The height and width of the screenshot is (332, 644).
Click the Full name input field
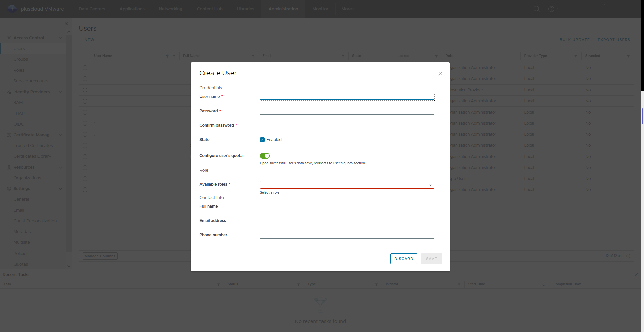click(x=347, y=206)
